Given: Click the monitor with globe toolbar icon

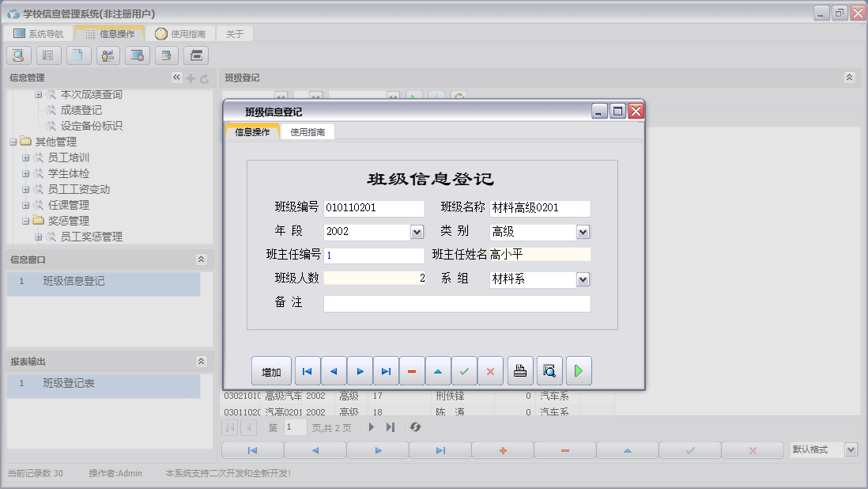Looking at the screenshot, I should pos(137,55).
